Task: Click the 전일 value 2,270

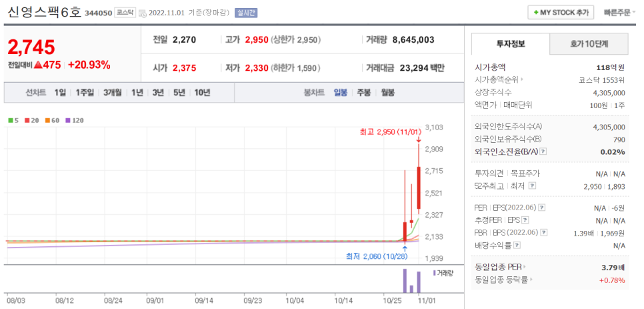Action: 185,40
